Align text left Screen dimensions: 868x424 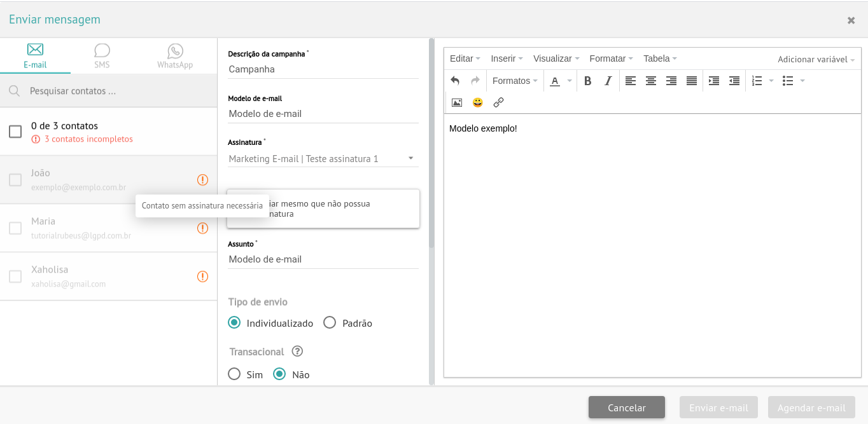click(x=631, y=81)
